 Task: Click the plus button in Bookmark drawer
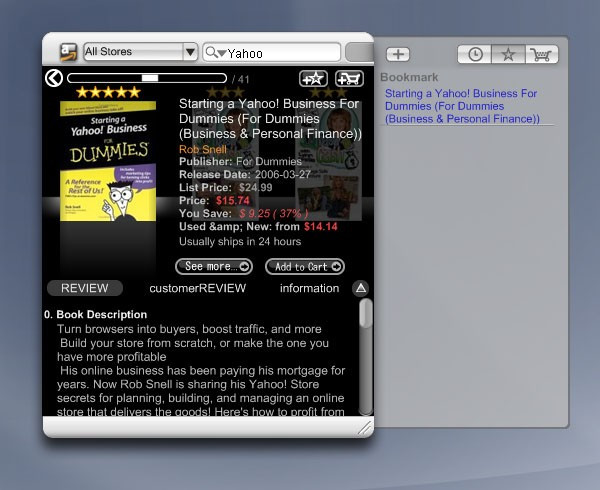point(398,54)
